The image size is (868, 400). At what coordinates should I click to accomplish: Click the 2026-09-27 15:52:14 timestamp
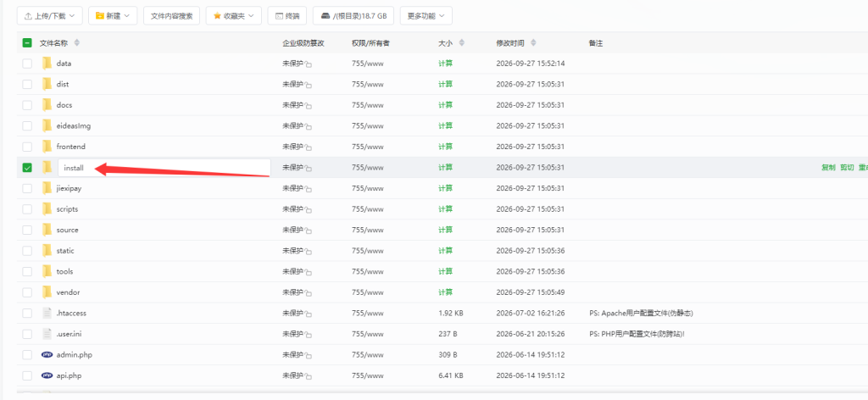click(x=531, y=63)
